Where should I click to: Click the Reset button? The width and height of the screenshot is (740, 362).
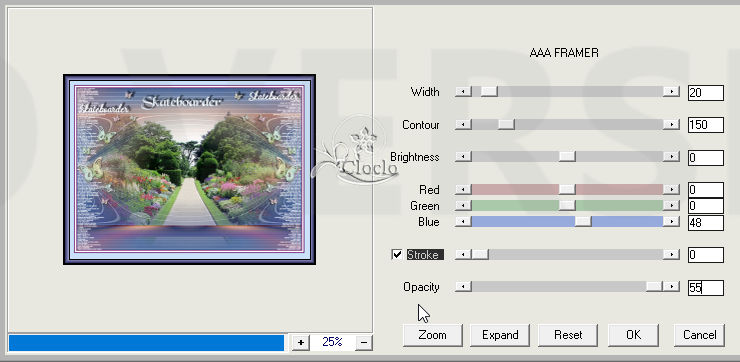pyautogui.click(x=568, y=335)
